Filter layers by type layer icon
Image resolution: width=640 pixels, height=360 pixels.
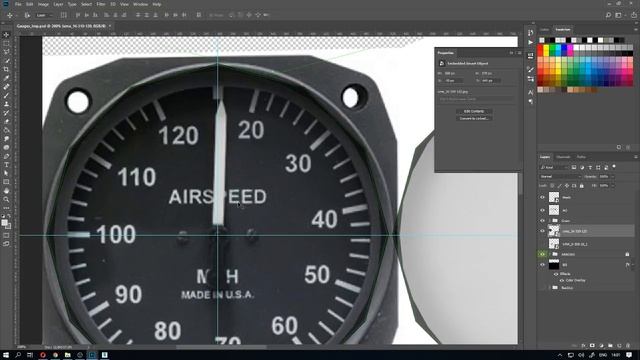click(590, 167)
